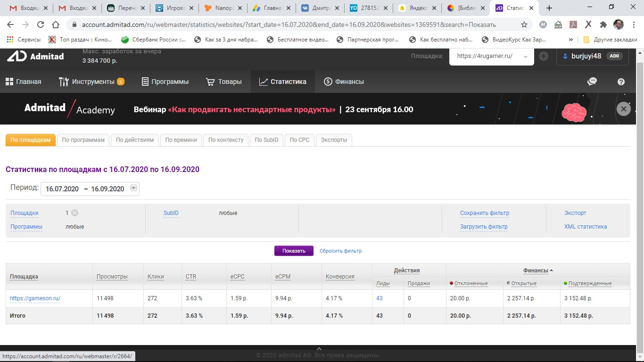This screenshot has height=362, width=644.
Task: Select the По площадкам tab
Action: [x=31, y=140]
